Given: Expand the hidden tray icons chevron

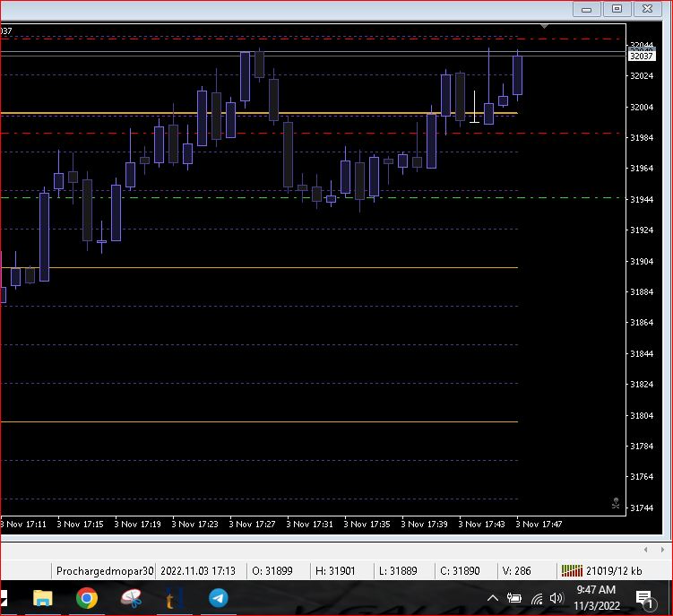Looking at the screenshot, I should coord(493,598).
